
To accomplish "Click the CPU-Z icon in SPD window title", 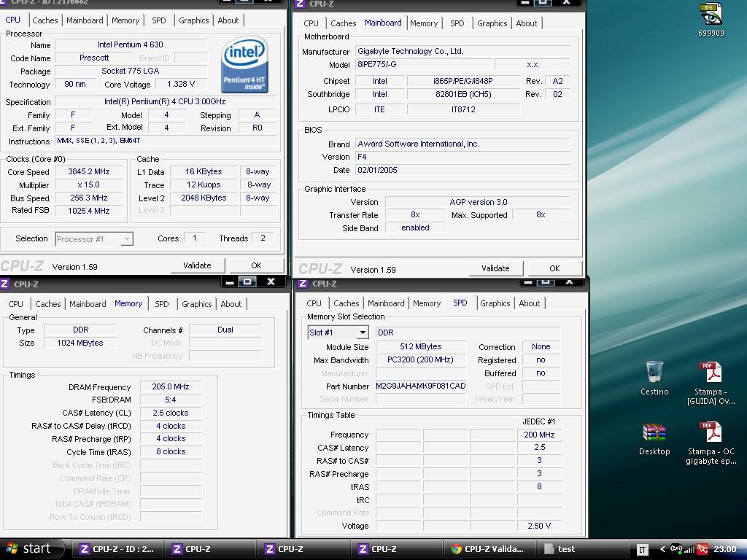I will (303, 284).
